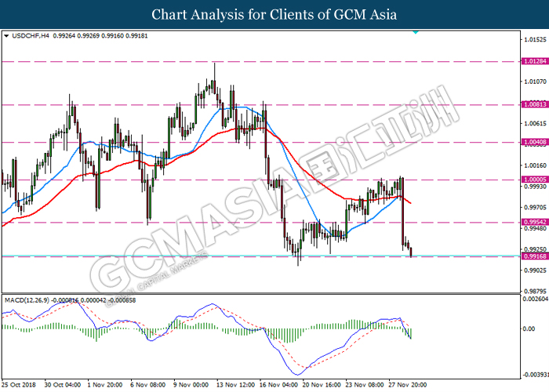Viewport: 549px width, 392px height.
Task: Click the 27 Nov 20:00 time label
Action: pyautogui.click(x=408, y=385)
